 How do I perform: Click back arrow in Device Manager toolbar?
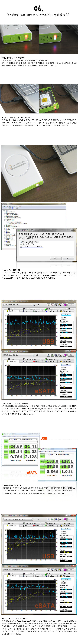point(3,208)
